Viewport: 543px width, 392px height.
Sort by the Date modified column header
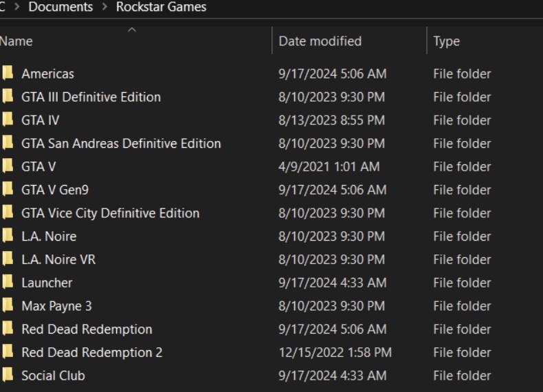click(320, 41)
